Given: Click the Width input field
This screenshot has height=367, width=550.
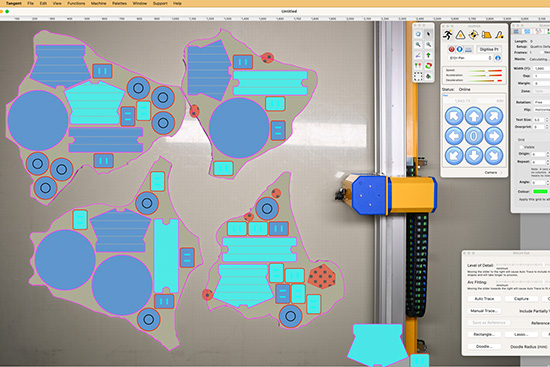Looking at the screenshot, I should [x=542, y=68].
